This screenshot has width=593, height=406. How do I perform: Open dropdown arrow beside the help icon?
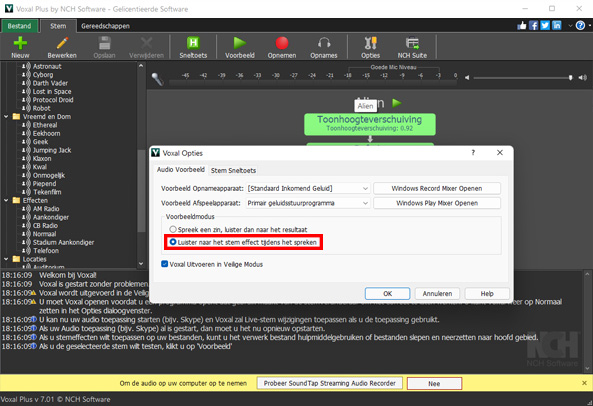570,26
